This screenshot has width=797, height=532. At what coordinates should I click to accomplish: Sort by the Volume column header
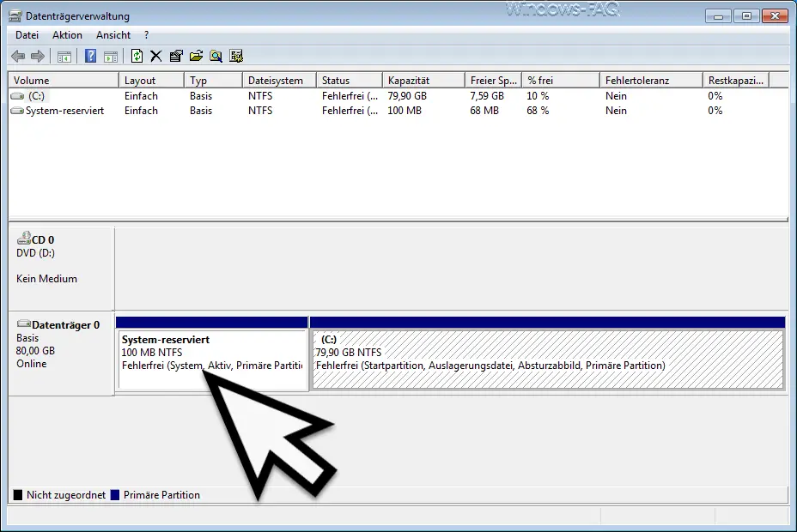(x=64, y=80)
